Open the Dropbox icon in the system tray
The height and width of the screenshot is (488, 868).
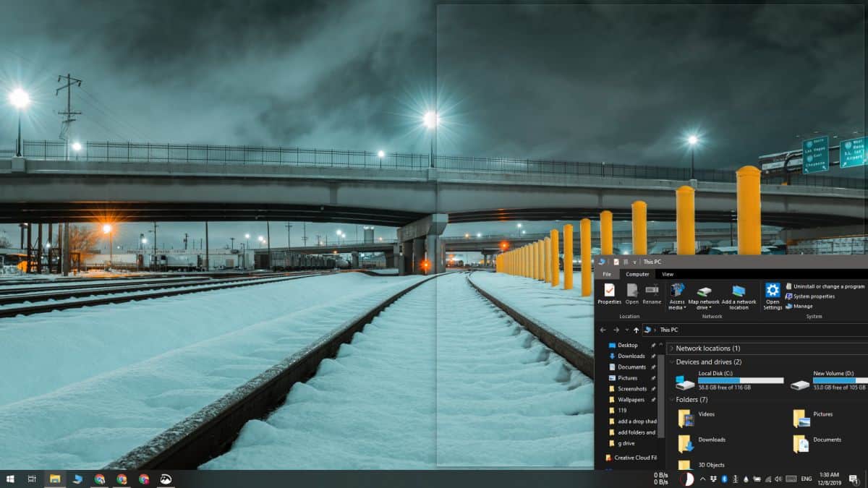[714, 479]
